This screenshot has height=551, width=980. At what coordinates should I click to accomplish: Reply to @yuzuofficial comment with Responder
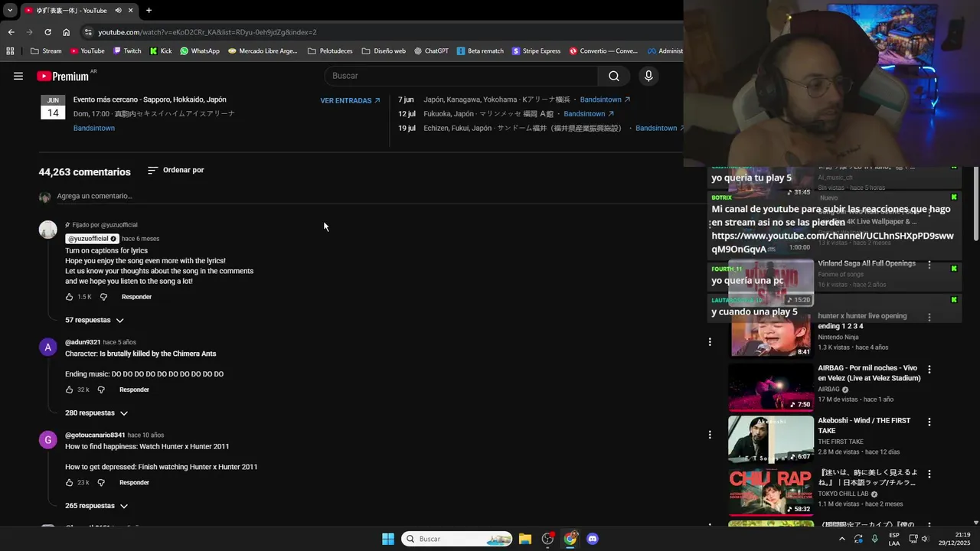tap(136, 297)
